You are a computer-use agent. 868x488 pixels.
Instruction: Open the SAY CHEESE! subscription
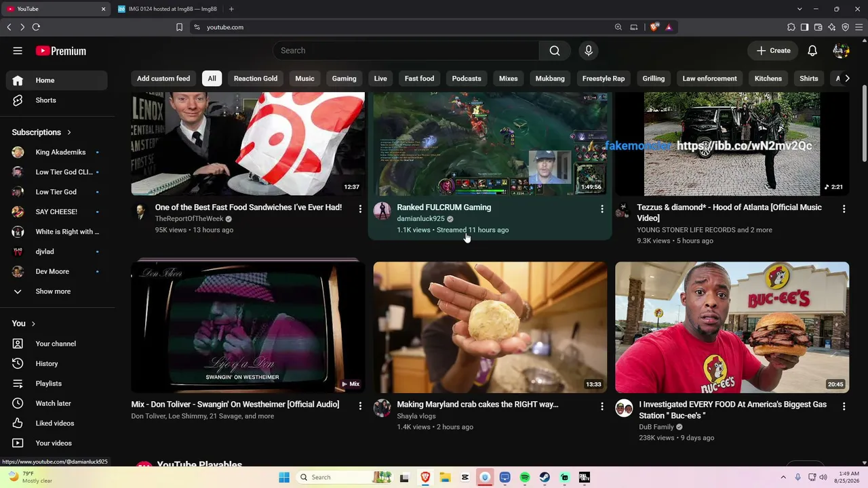coord(57,212)
